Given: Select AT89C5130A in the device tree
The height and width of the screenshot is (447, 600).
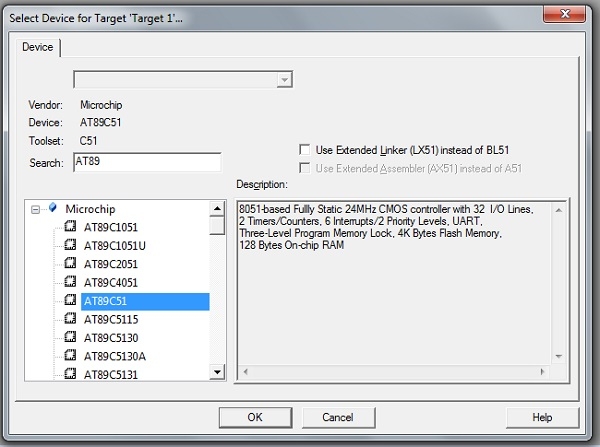Looking at the screenshot, I should (115, 356).
